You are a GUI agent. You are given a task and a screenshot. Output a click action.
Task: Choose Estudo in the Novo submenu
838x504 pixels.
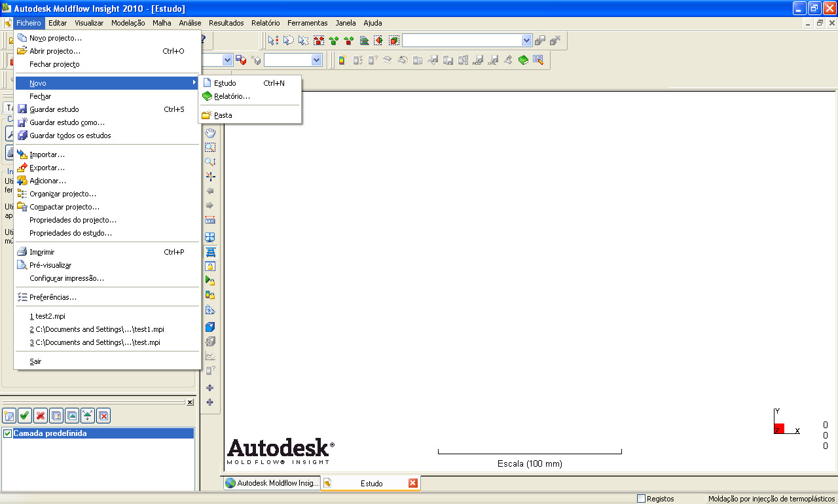pyautogui.click(x=249, y=83)
